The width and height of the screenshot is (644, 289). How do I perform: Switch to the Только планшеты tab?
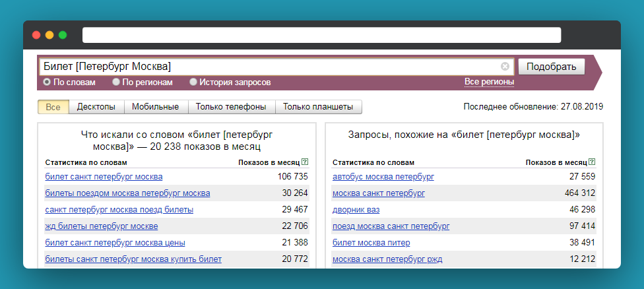[318, 107]
